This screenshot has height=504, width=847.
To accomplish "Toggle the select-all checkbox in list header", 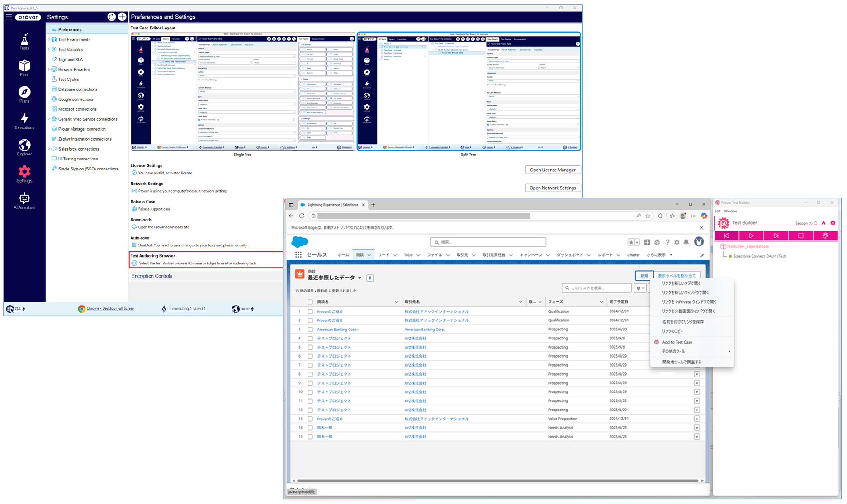I will (x=310, y=302).
